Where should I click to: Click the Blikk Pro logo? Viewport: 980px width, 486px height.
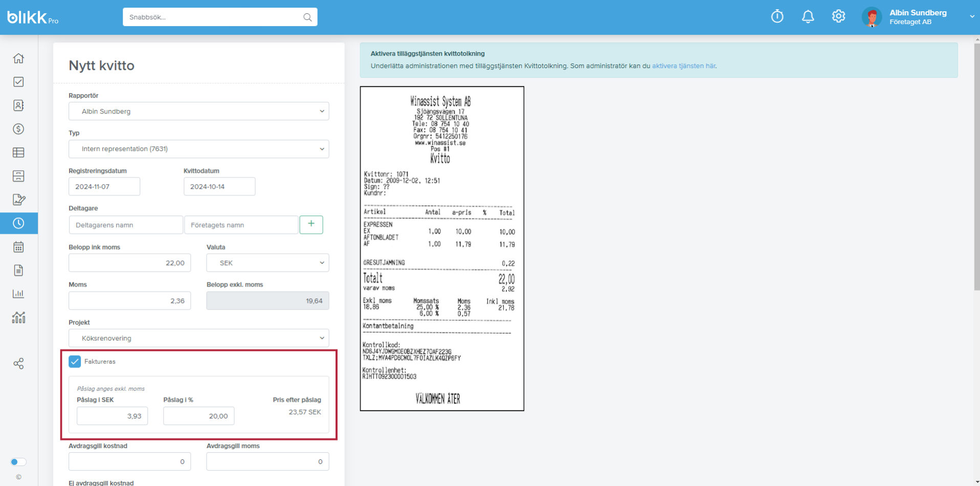click(x=33, y=17)
